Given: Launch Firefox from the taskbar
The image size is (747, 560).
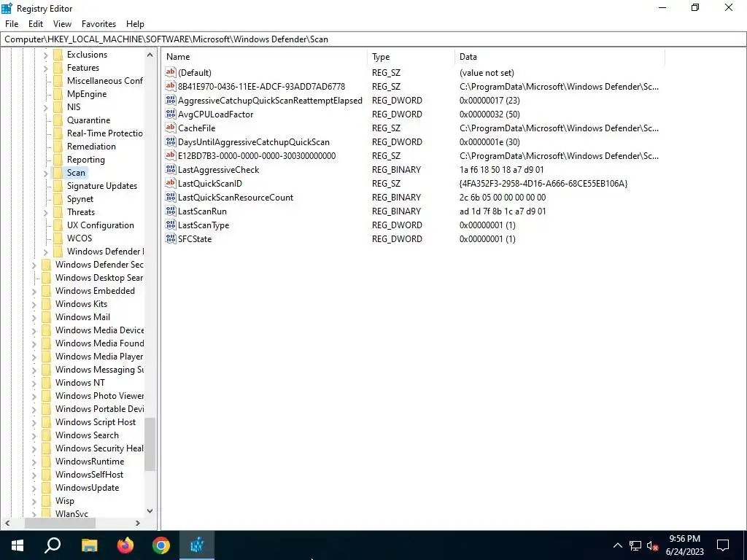Looking at the screenshot, I should (125, 545).
